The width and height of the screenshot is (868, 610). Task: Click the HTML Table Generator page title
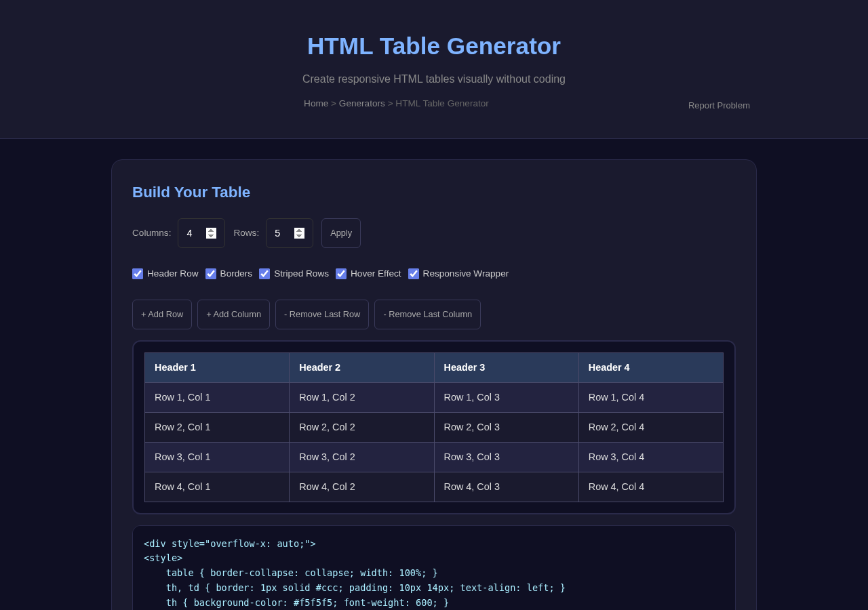434,46
